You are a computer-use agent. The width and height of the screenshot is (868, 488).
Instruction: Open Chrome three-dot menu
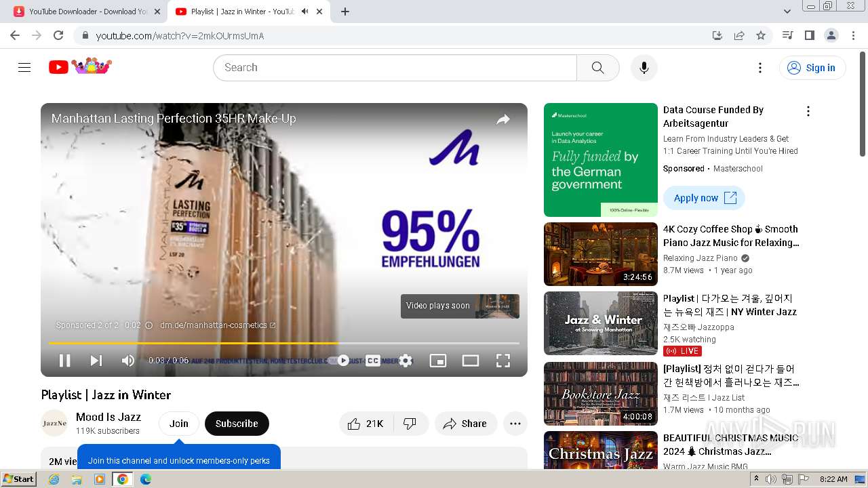[853, 35]
